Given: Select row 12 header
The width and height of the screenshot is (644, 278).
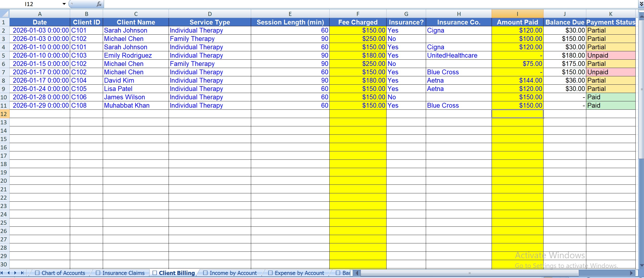Looking at the screenshot, I should point(4,114).
